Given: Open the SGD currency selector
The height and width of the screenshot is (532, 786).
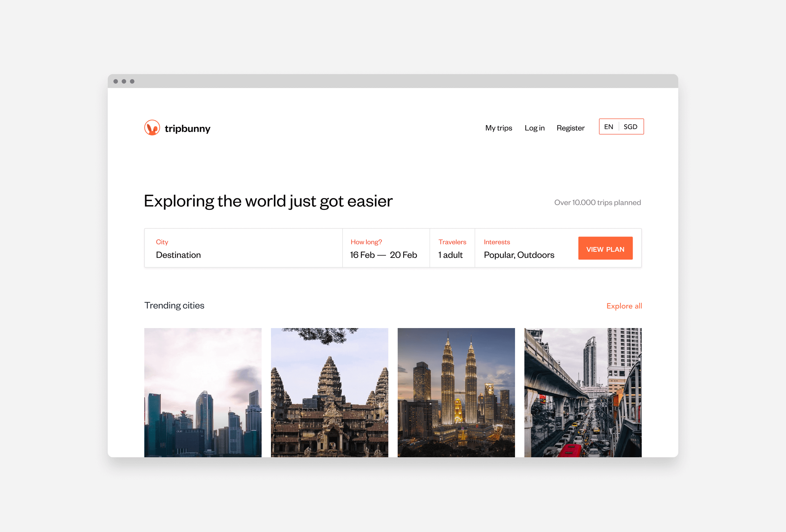Looking at the screenshot, I should (x=630, y=127).
